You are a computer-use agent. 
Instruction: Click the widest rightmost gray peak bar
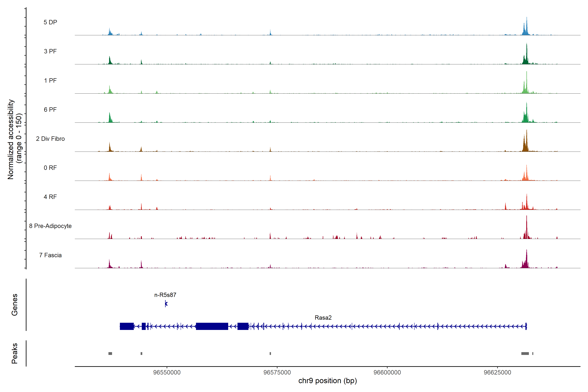(x=525, y=353)
